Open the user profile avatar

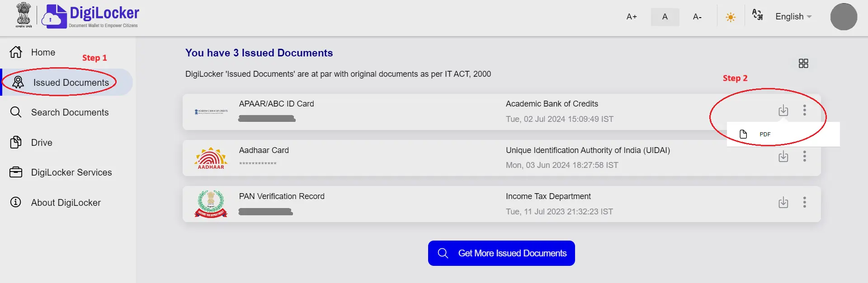coord(844,17)
